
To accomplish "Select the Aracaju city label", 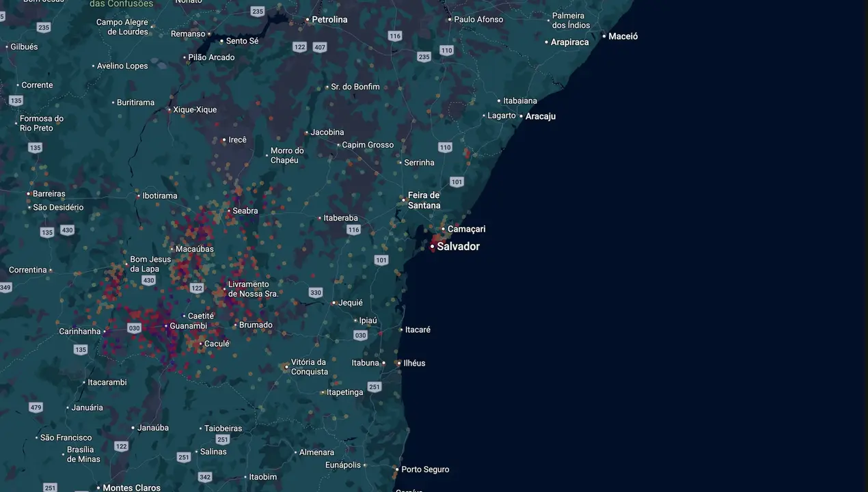I will click(540, 117).
